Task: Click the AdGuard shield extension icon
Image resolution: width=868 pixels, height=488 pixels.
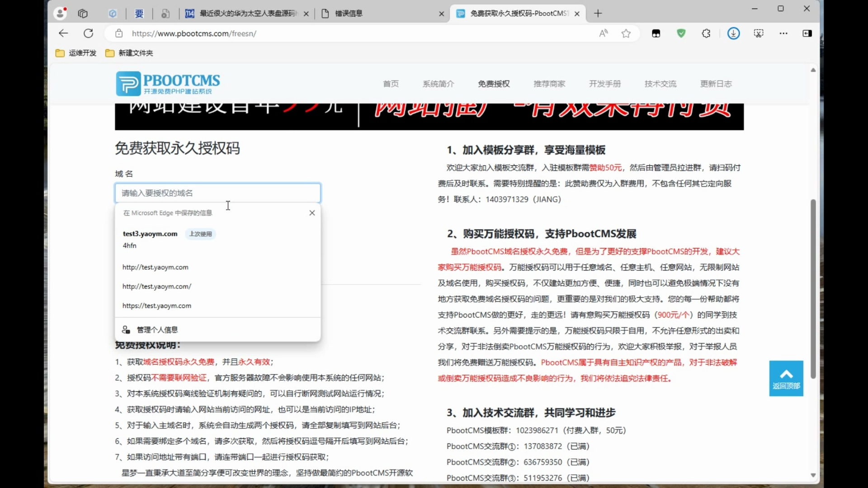Action: point(681,33)
